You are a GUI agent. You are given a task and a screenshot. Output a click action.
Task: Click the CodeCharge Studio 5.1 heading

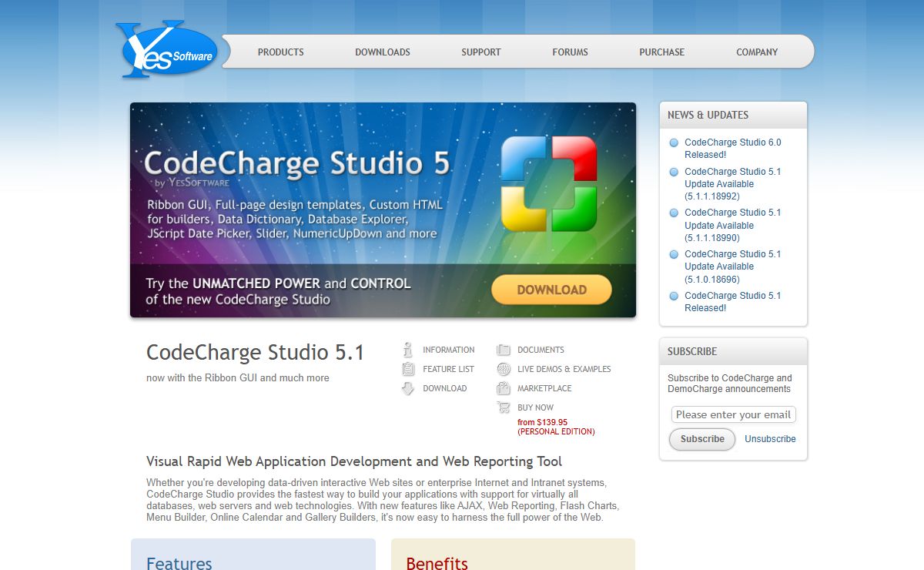point(255,353)
